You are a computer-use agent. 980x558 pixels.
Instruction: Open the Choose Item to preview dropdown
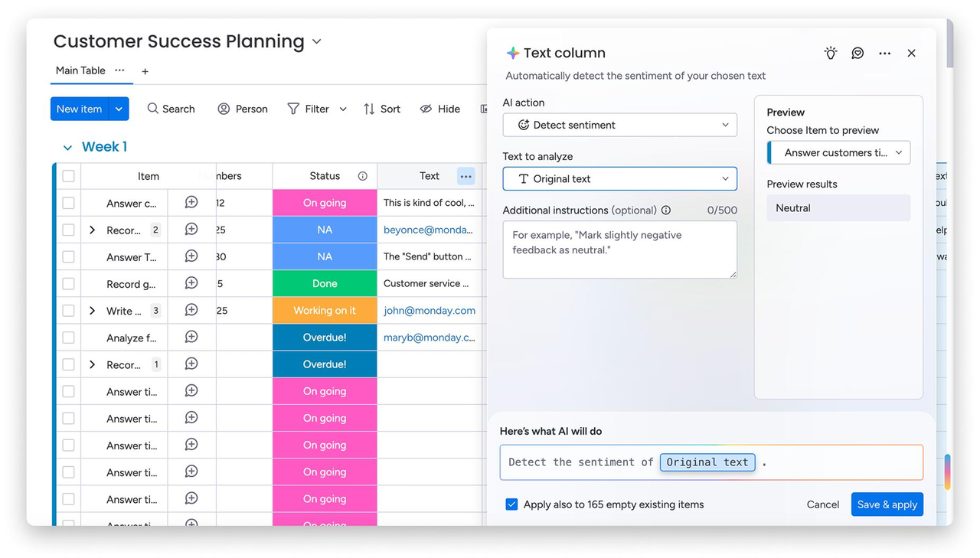(x=839, y=152)
